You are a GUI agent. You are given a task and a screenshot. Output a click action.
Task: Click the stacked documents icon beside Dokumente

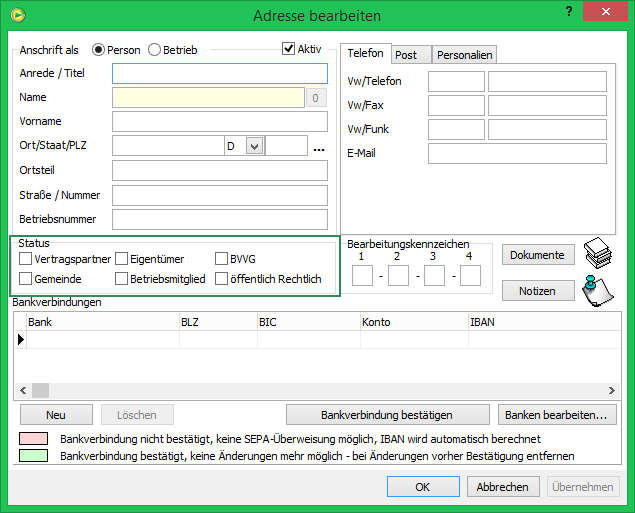tap(598, 253)
